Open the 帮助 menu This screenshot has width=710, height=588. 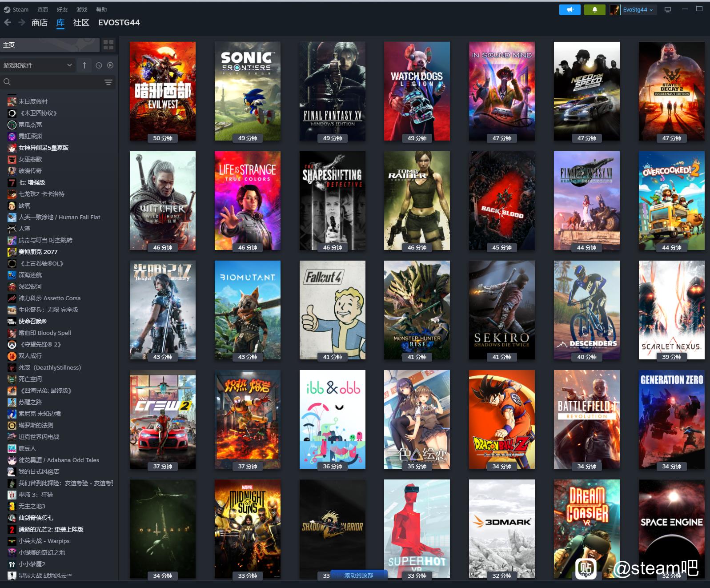(x=101, y=9)
